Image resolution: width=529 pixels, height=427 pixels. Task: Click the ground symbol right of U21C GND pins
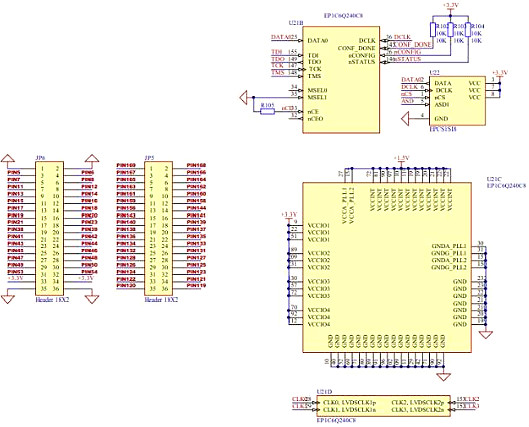tap(486, 335)
